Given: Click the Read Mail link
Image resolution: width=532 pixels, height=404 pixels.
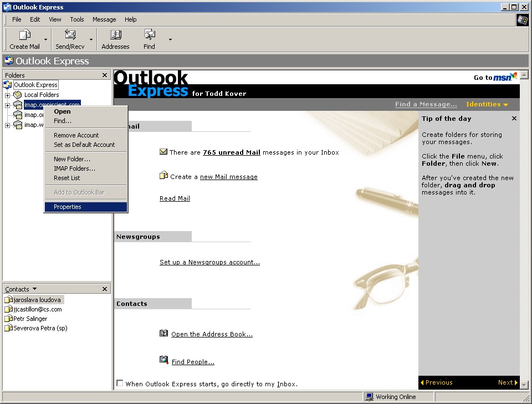Looking at the screenshot, I should (x=175, y=198).
